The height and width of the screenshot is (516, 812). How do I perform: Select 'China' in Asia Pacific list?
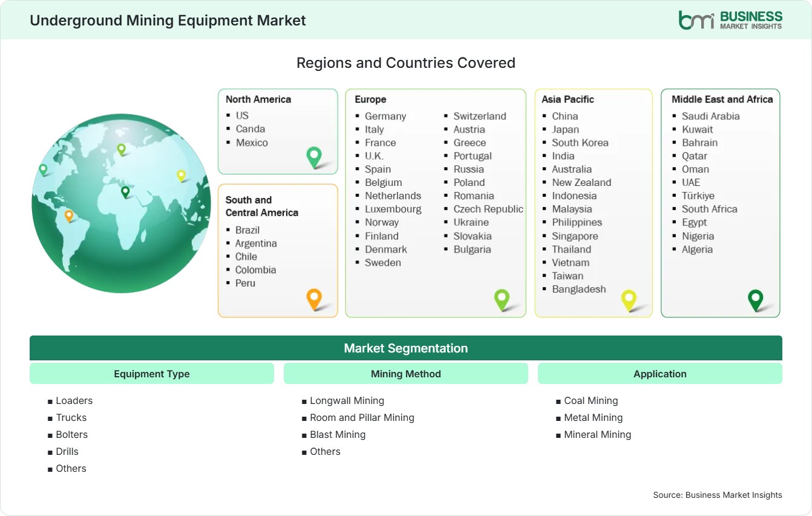565,116
